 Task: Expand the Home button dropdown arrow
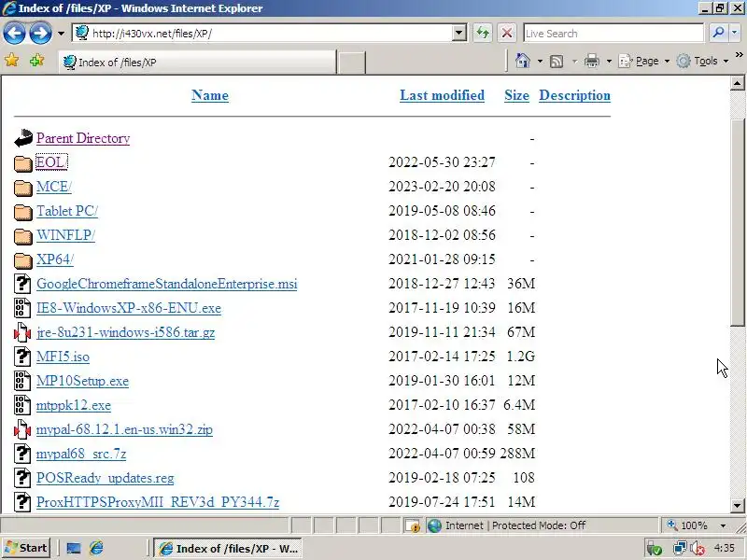pos(540,61)
